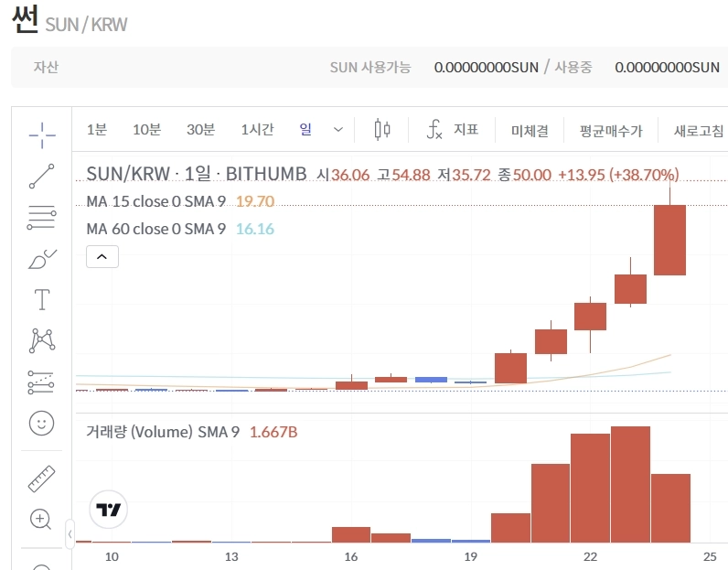Click the latest large red candlestick
Screen dimensions: 728x570
point(670,241)
